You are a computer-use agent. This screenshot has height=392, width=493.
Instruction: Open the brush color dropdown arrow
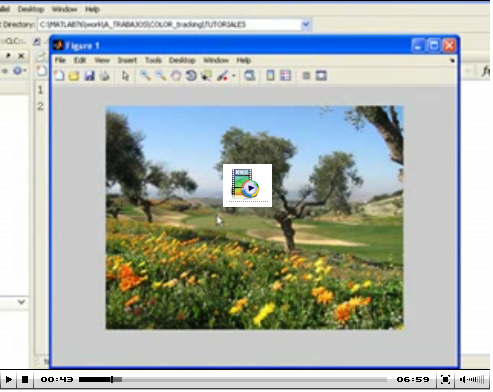pyautogui.click(x=233, y=76)
